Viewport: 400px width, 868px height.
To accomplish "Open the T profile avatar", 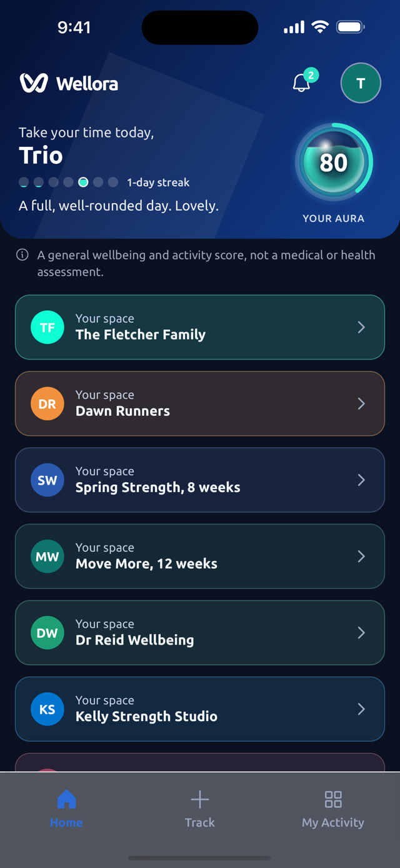I will 361,83.
